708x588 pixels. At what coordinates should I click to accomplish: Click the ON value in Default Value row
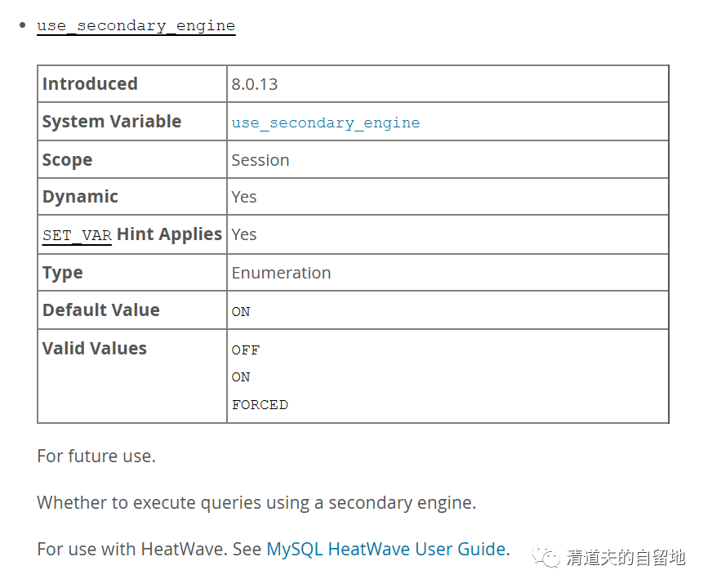241,311
